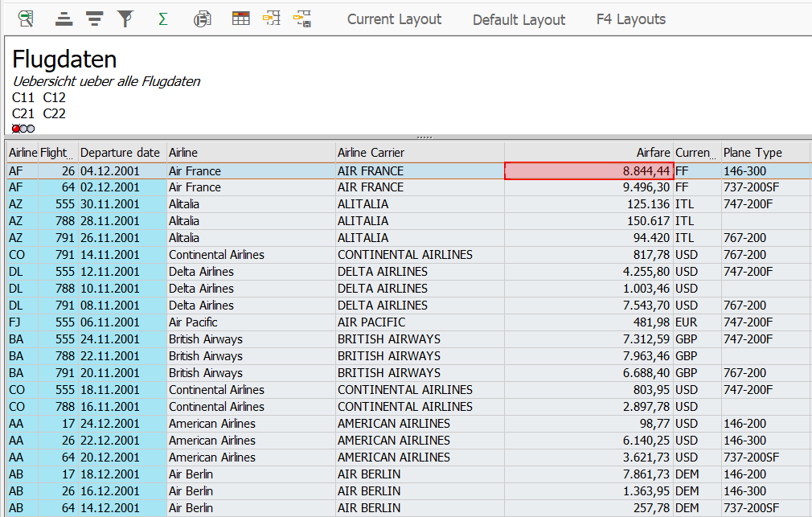Select the Flight column header
This screenshot has width=812, height=517.
(x=58, y=152)
